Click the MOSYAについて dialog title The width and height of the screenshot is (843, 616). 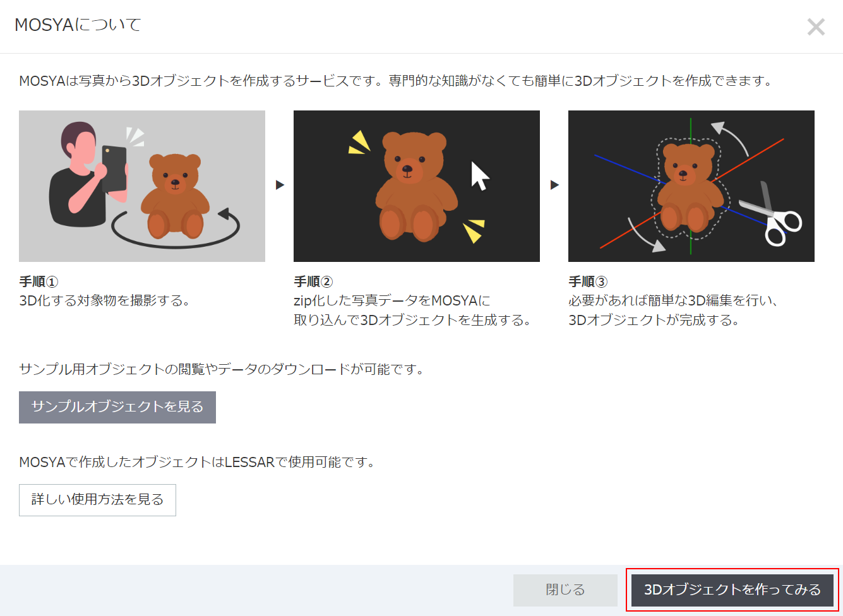(78, 25)
